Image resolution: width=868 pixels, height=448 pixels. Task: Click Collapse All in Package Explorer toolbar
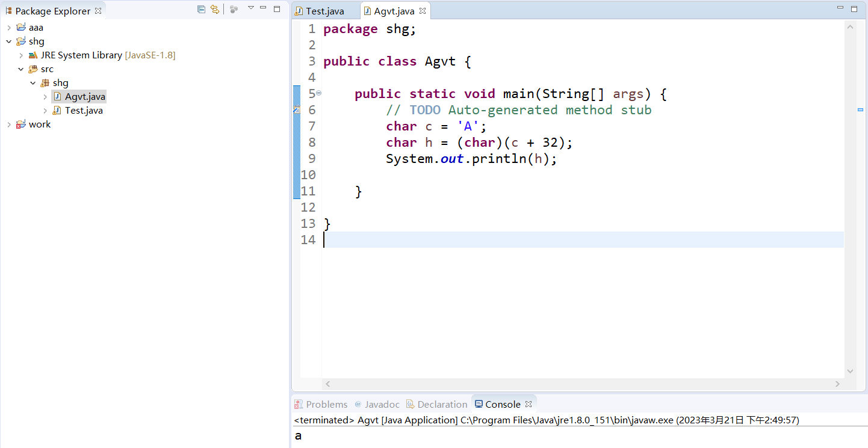(x=201, y=9)
